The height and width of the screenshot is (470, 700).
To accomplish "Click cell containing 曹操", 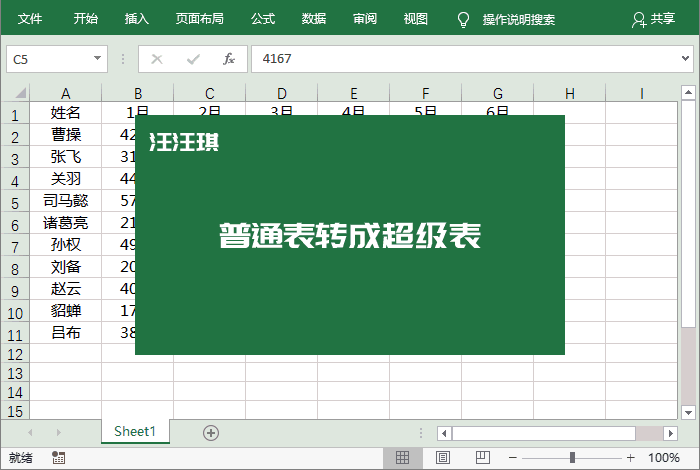I will pos(66,134).
